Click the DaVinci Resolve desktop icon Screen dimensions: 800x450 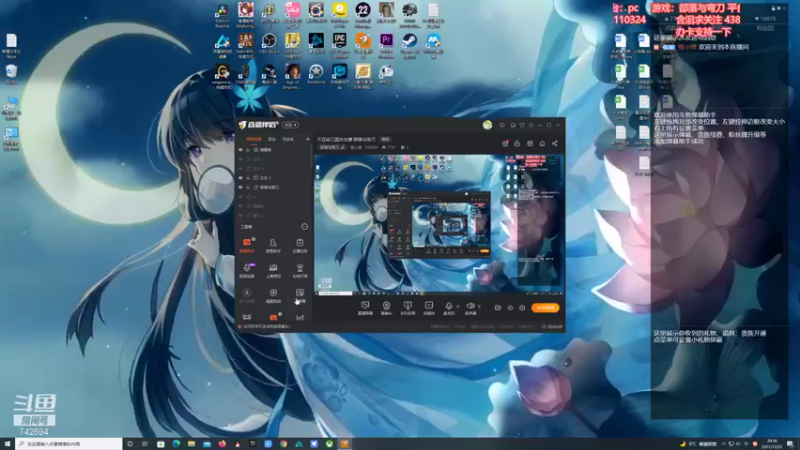pos(222,14)
